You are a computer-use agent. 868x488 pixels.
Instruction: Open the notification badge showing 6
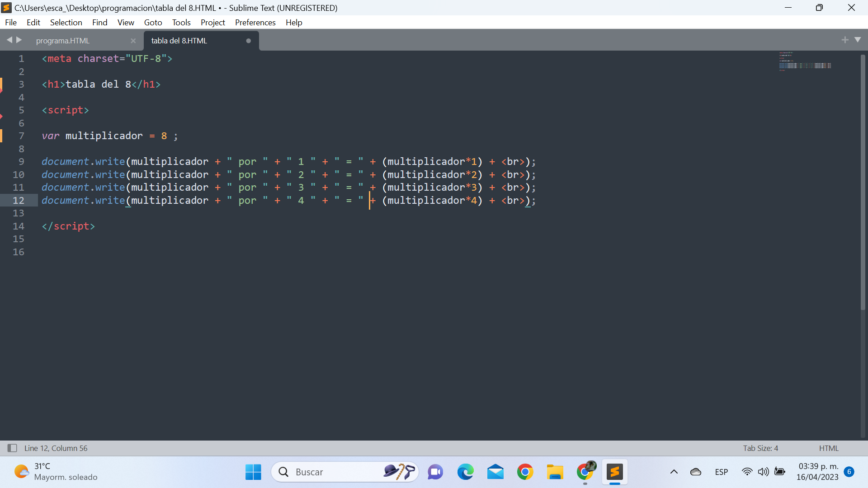[x=849, y=472]
